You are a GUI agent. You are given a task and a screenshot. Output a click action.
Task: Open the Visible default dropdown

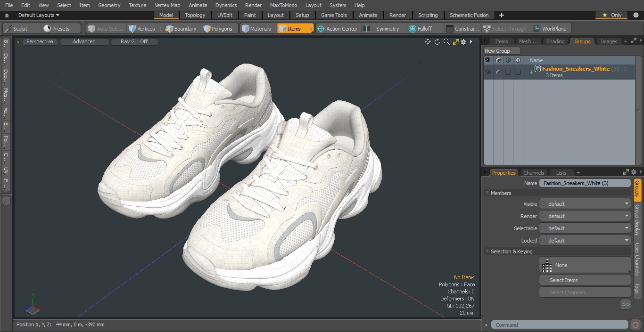coord(585,204)
